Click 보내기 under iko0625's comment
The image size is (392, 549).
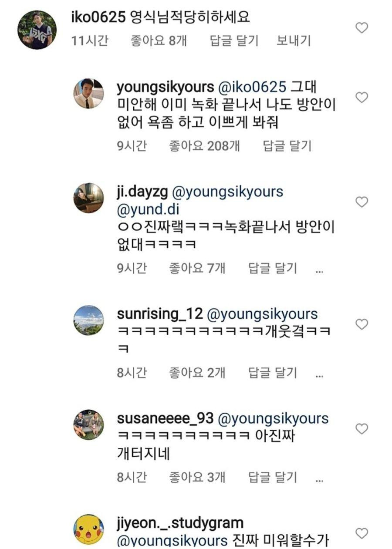click(294, 41)
